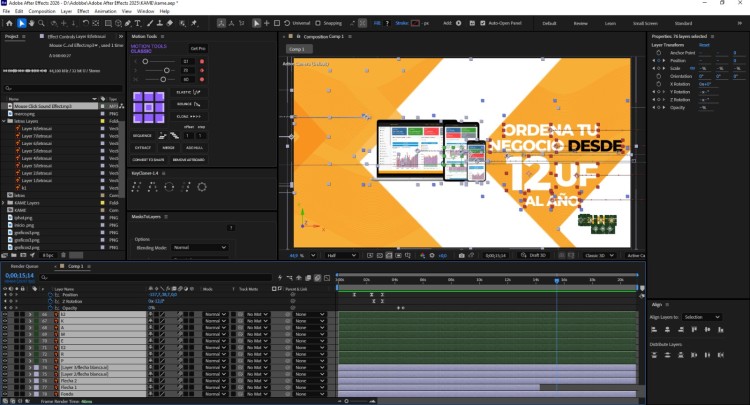
Task: Take a snapshot with the camera icon
Action: (x=461, y=255)
